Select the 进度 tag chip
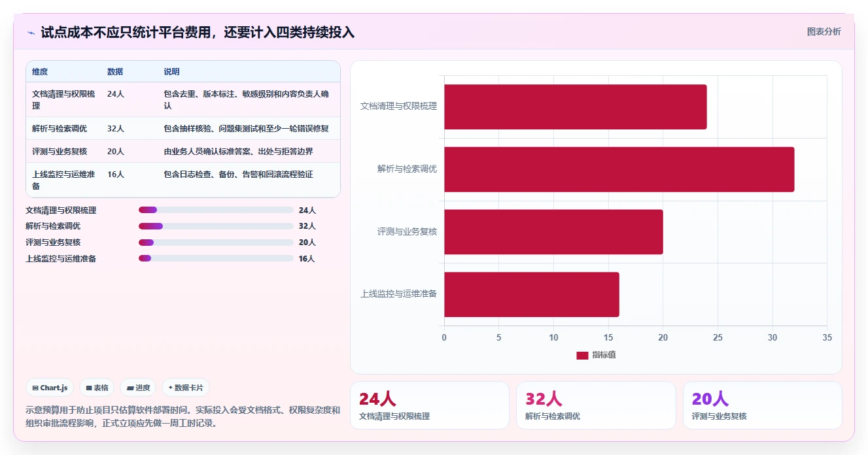868x455 pixels. 138,388
